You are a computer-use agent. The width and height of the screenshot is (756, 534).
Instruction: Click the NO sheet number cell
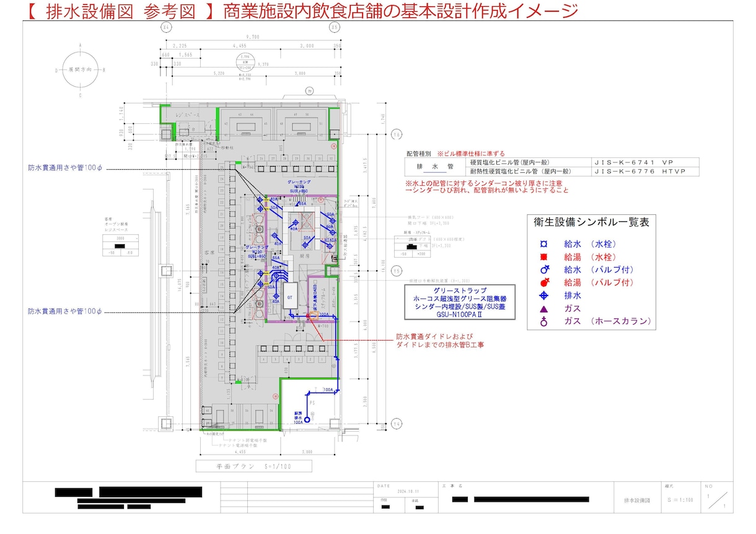click(x=717, y=497)
